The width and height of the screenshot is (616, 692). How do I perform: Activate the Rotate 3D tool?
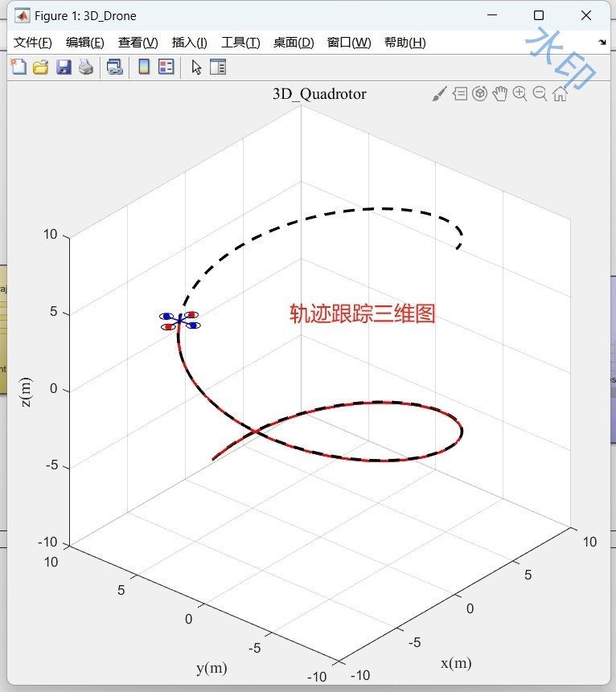point(479,93)
